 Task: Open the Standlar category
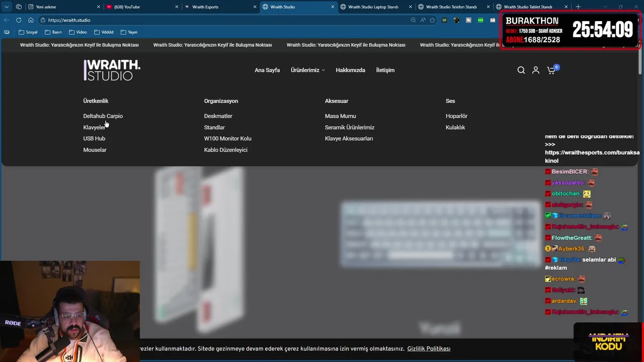tap(214, 127)
